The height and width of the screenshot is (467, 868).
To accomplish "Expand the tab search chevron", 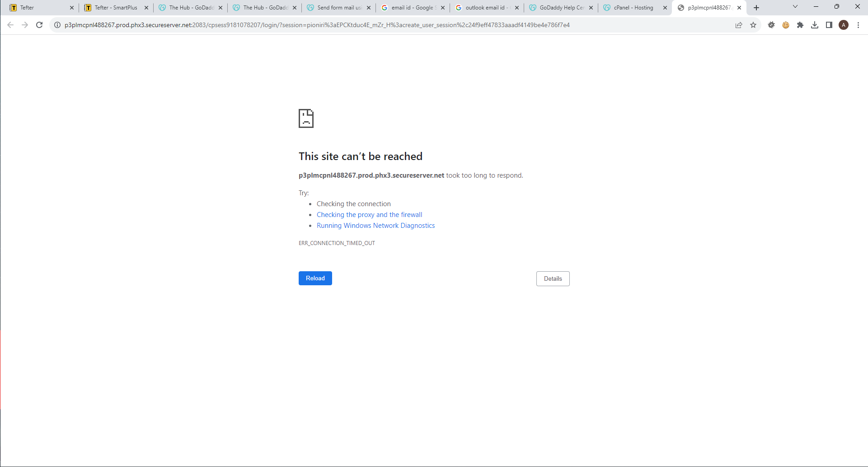I will (795, 7).
